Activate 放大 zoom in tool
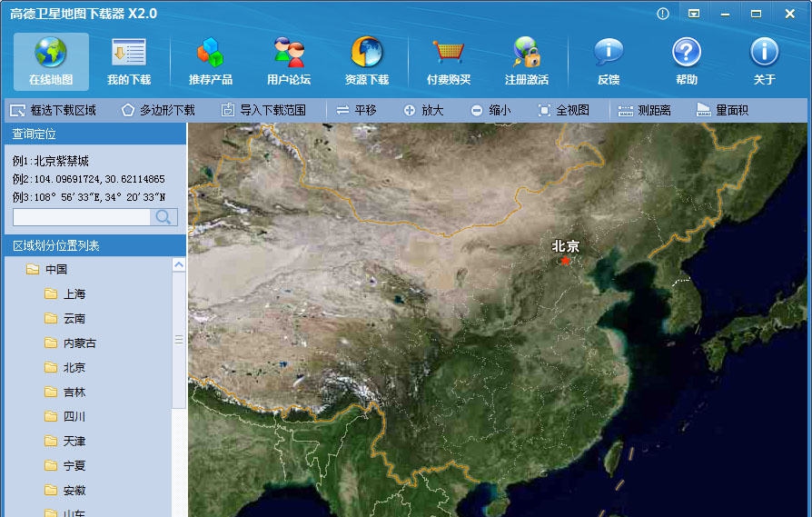 pyautogui.click(x=423, y=110)
